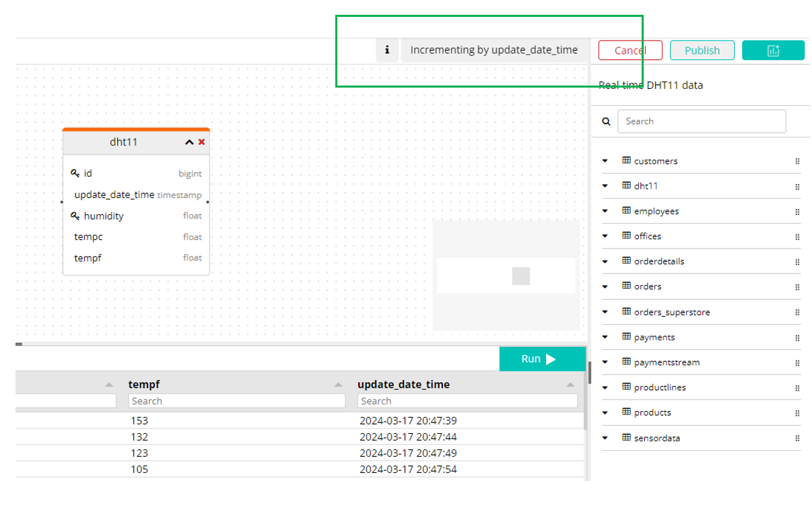The width and height of the screenshot is (812, 508).
Task: Click the info icon beside the query name
Action: 387,49
